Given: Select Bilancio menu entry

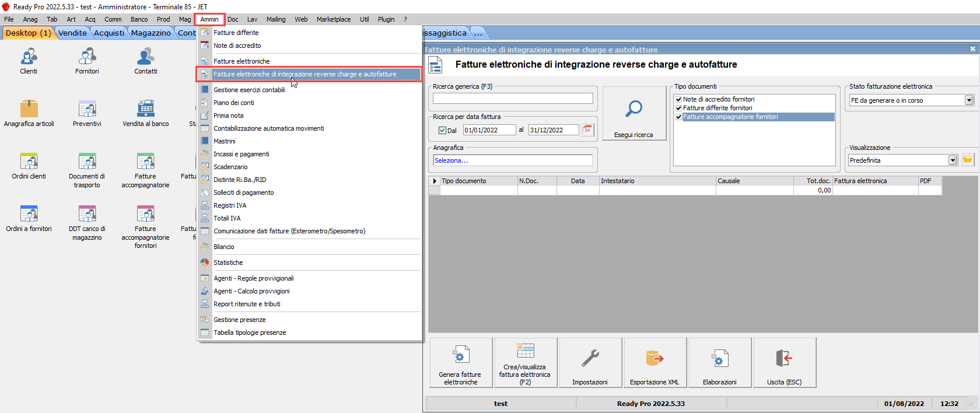Looking at the screenshot, I should point(309,247).
